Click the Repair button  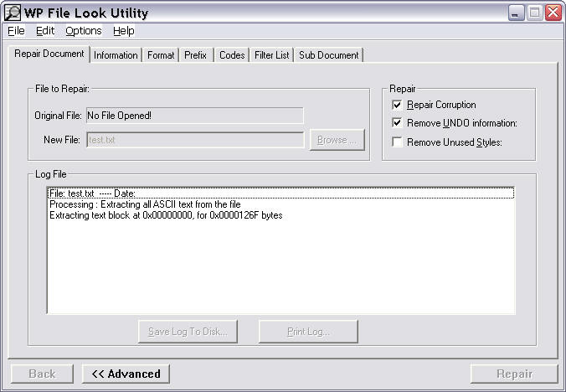[513, 374]
